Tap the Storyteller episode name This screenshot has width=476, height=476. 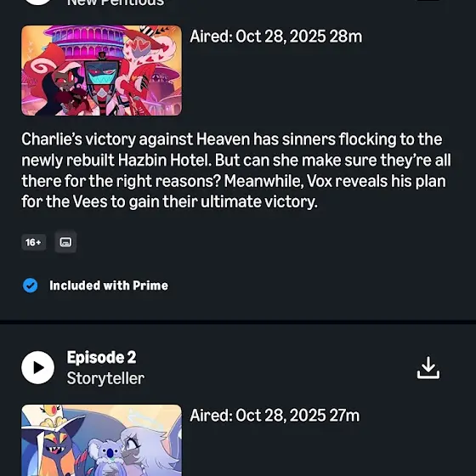pyautogui.click(x=105, y=378)
